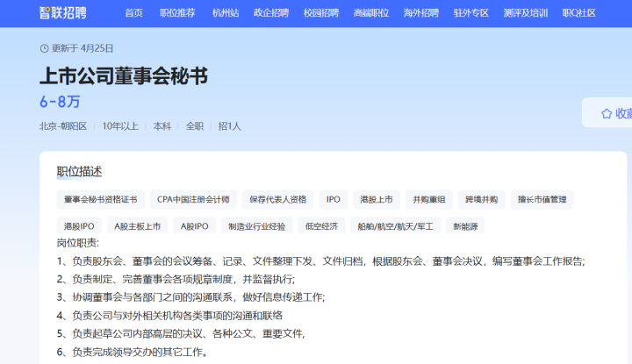Click the A股IPO tag
Screen dimensions: 632x364
195,225
